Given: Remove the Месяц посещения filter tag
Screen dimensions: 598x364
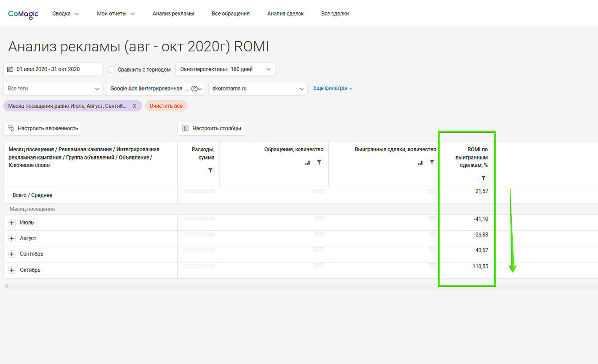Looking at the screenshot, I should [134, 106].
